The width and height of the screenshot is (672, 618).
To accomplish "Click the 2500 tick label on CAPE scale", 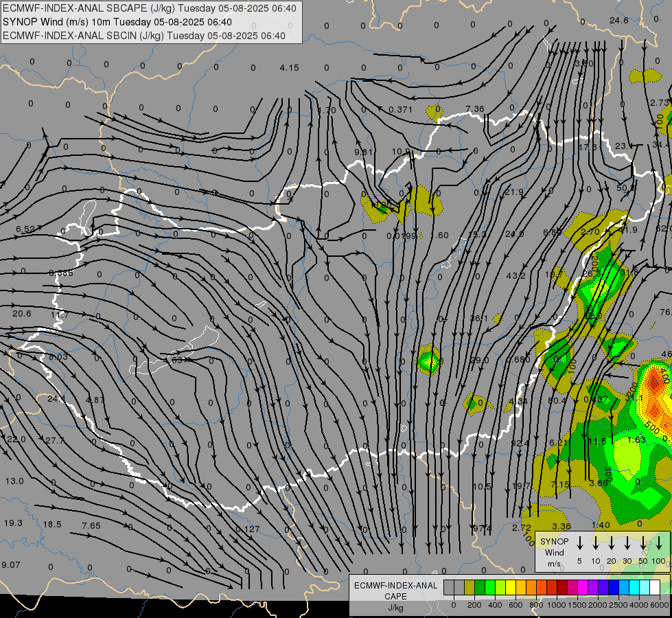I will [618, 605].
